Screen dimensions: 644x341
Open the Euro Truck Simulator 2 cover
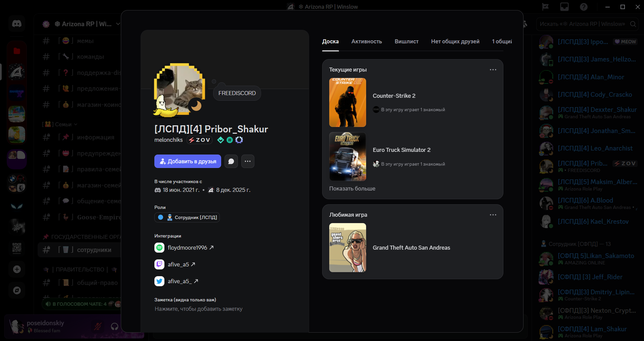pyautogui.click(x=348, y=157)
